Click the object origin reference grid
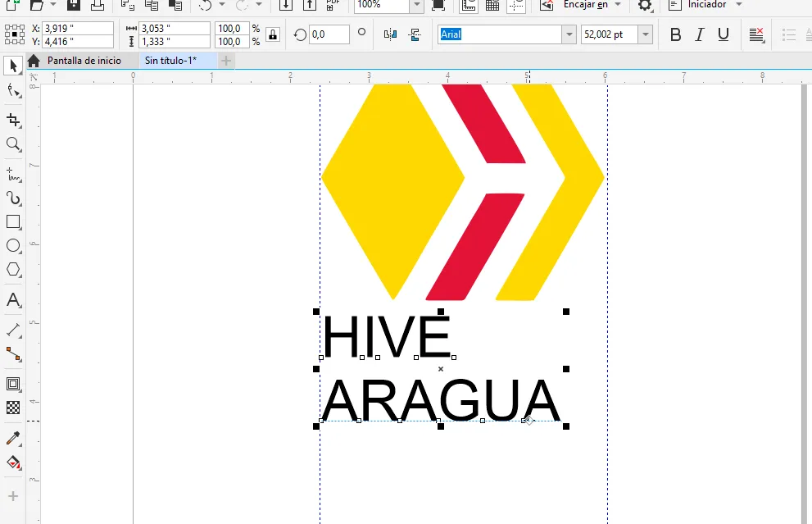The height and width of the screenshot is (524, 812). [15, 34]
